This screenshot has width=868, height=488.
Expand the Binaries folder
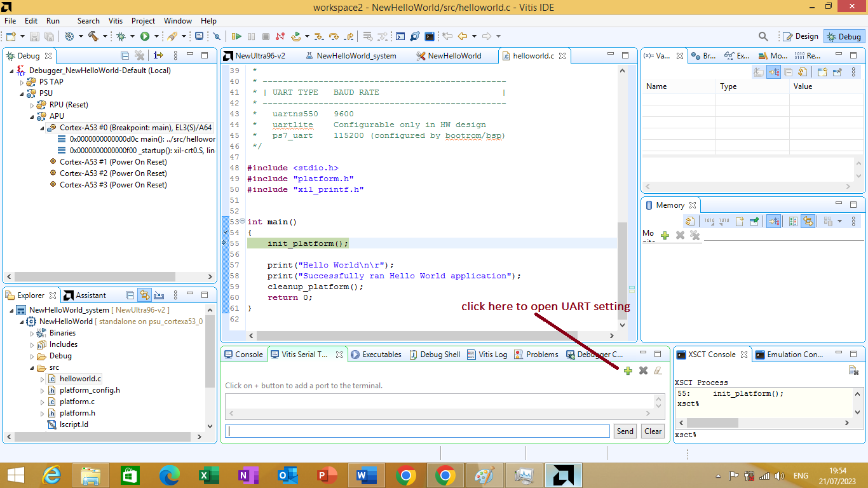pyautogui.click(x=32, y=333)
